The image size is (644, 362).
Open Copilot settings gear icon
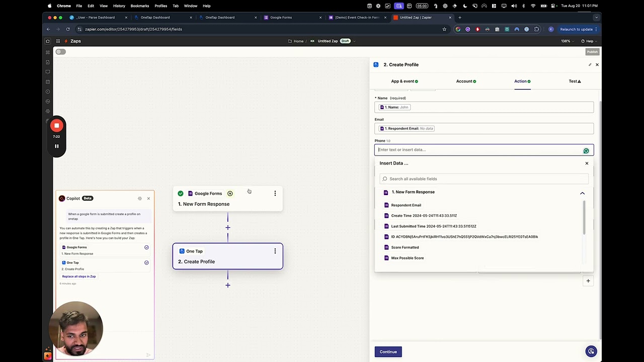[x=140, y=199]
